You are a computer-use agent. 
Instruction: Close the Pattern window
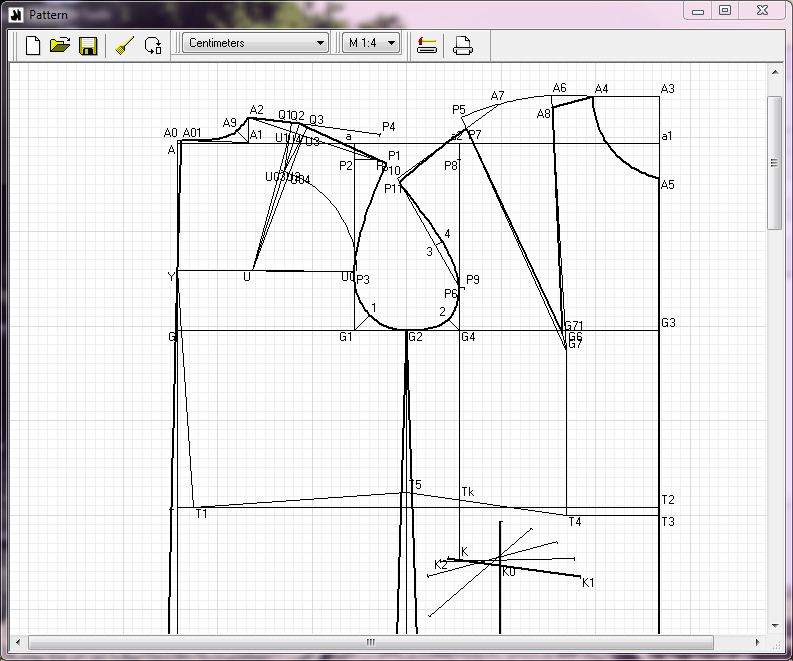click(x=763, y=11)
